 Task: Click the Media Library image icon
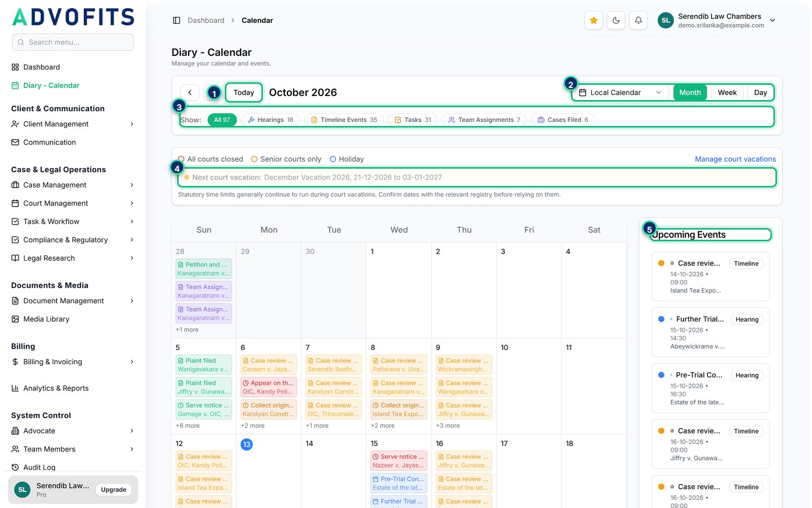[x=15, y=319]
